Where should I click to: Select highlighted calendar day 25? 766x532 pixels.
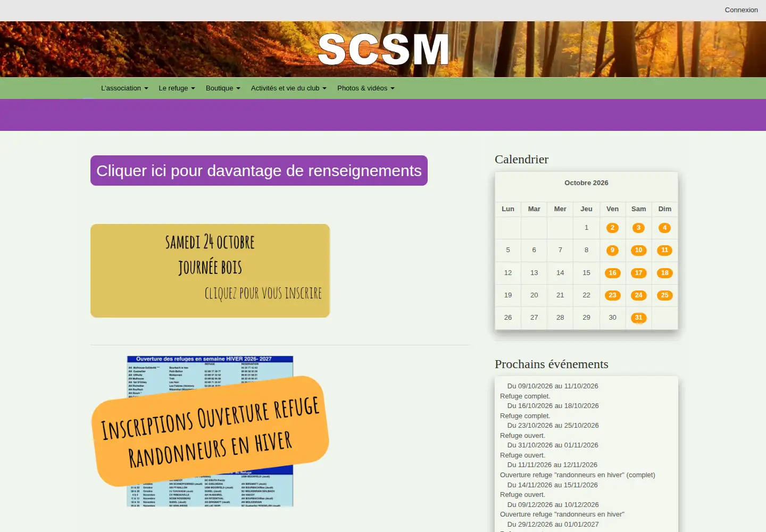click(x=664, y=295)
